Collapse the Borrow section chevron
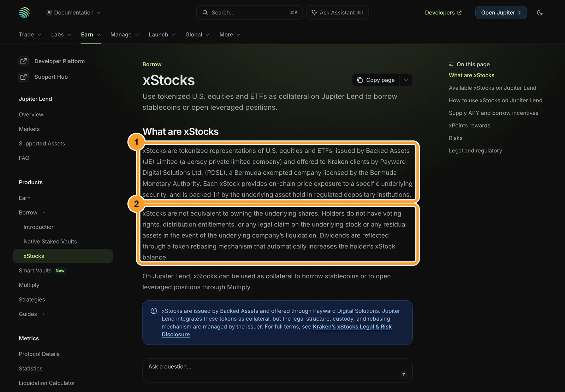The height and width of the screenshot is (392, 565). pos(44,213)
